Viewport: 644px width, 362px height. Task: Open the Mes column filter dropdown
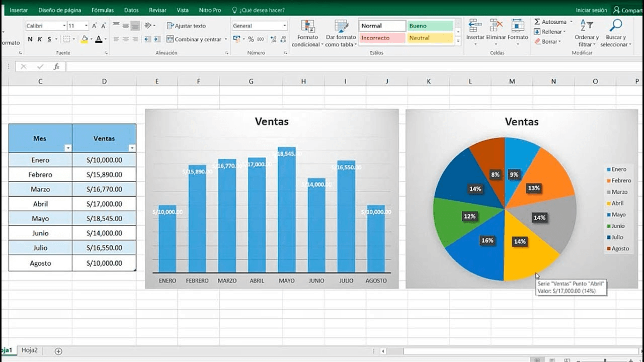pyautogui.click(x=68, y=148)
